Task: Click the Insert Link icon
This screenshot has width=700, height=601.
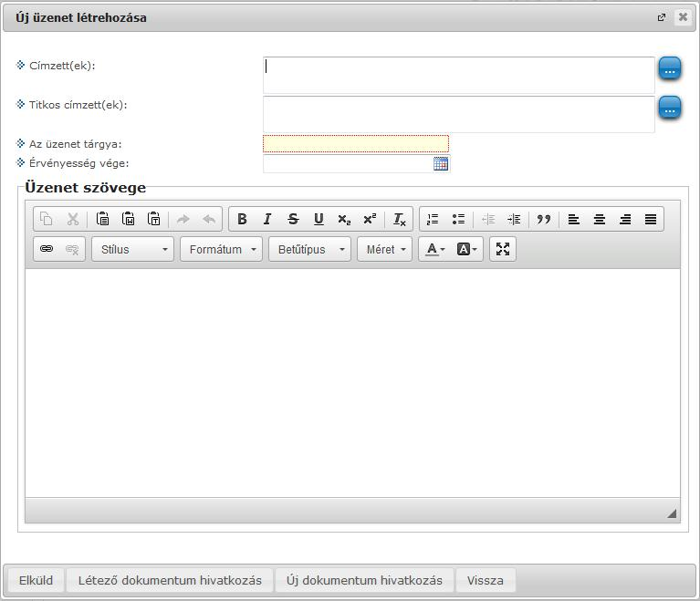Action: (47, 249)
